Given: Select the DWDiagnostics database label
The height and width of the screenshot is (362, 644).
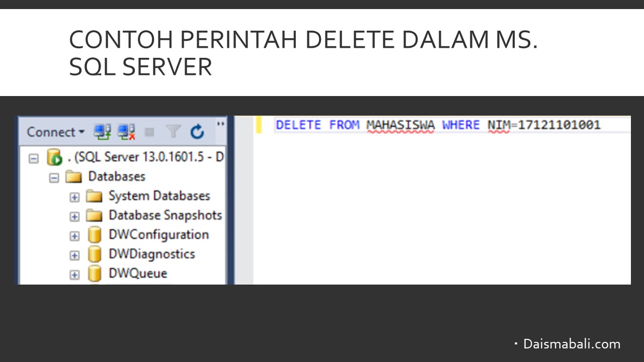Looking at the screenshot, I should click(151, 254).
